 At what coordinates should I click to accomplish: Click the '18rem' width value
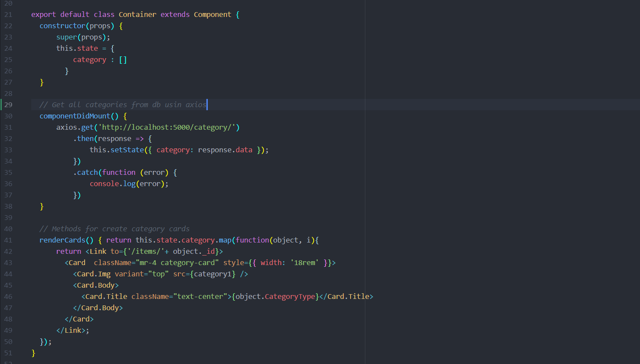305,262
